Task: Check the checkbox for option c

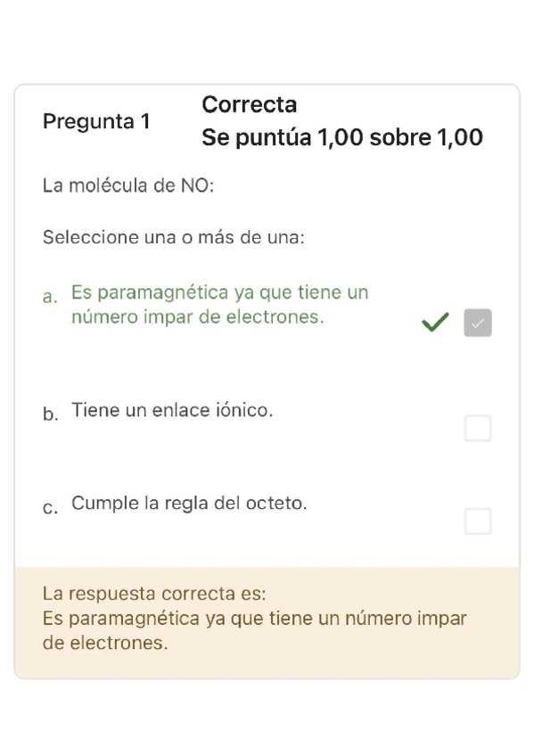Action: [x=477, y=521]
